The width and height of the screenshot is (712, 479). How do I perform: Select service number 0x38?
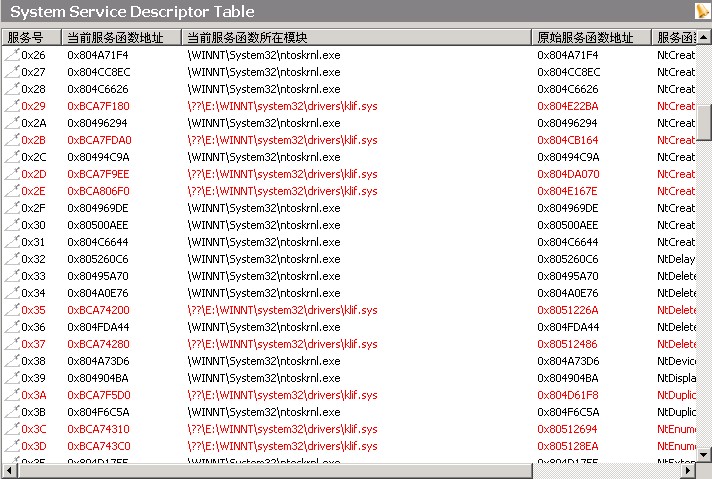click(x=34, y=361)
